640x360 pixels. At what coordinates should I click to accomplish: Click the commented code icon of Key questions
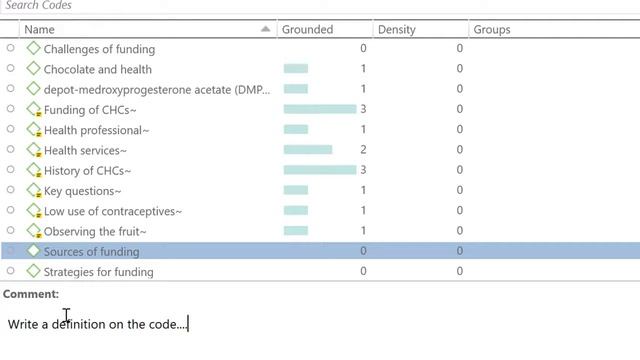(x=34, y=191)
